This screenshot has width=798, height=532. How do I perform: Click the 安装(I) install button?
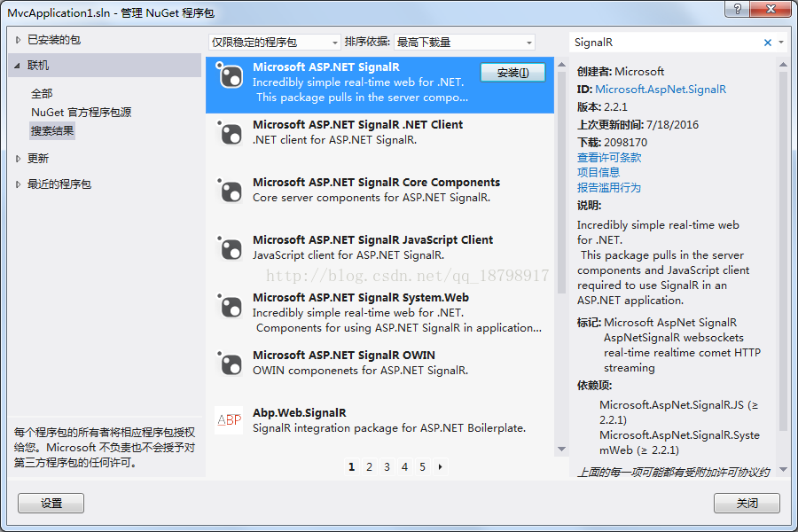[x=512, y=73]
